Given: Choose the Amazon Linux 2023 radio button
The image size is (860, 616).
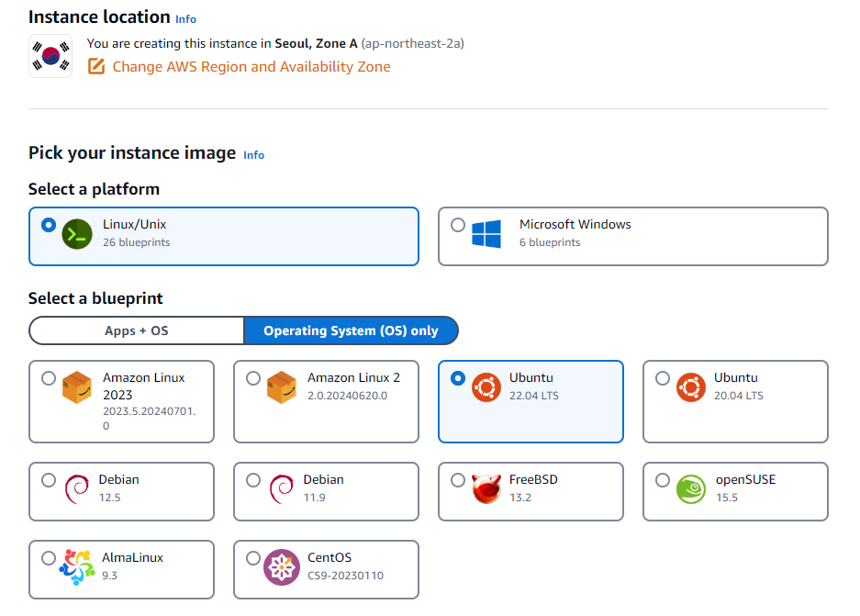Looking at the screenshot, I should 49,378.
